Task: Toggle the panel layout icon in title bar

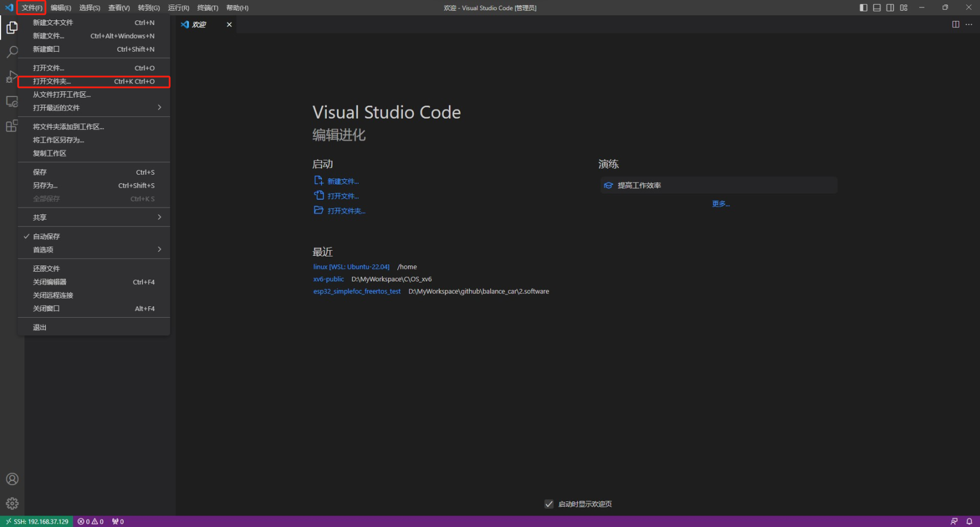Action: [x=877, y=8]
